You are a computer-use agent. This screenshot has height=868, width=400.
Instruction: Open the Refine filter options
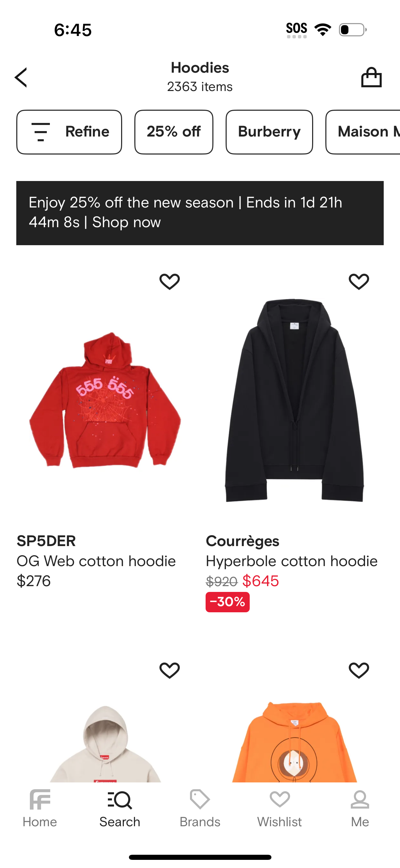tap(69, 132)
